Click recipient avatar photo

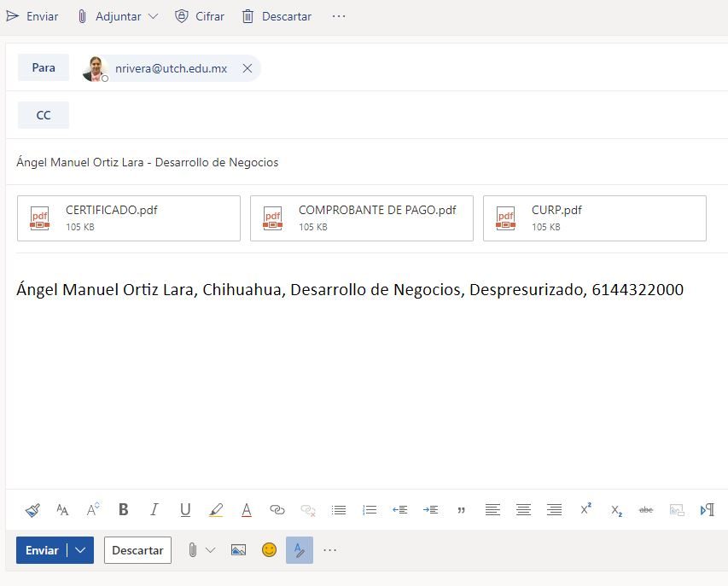tap(96, 69)
